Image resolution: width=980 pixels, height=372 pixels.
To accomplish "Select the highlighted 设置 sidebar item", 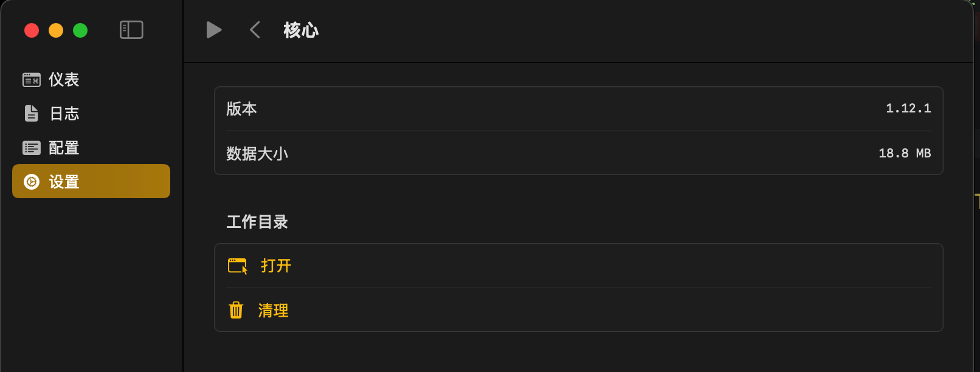I will coord(91,181).
